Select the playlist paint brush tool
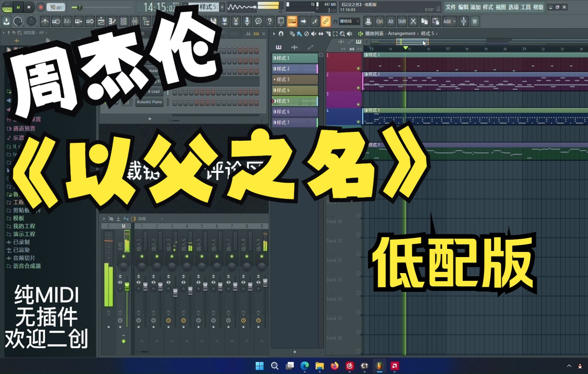 [x=299, y=34]
